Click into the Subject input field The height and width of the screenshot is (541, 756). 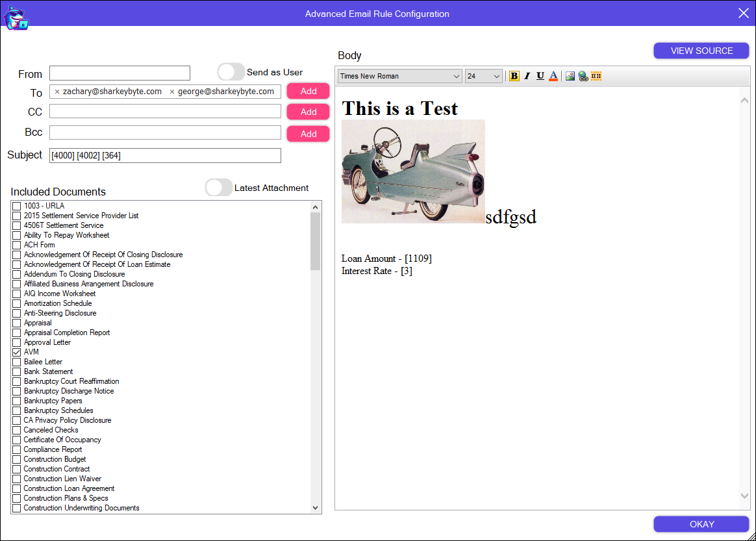165,155
